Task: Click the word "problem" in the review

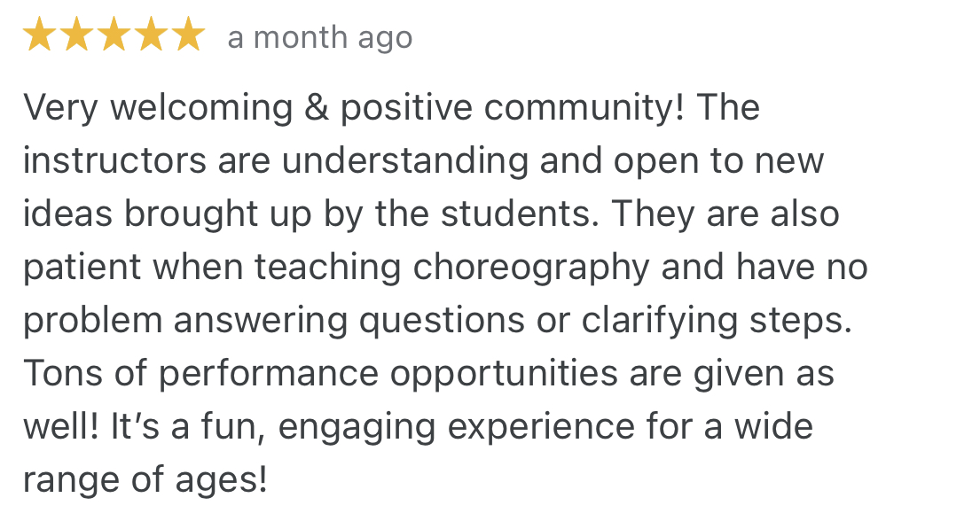Action: pos(92,321)
